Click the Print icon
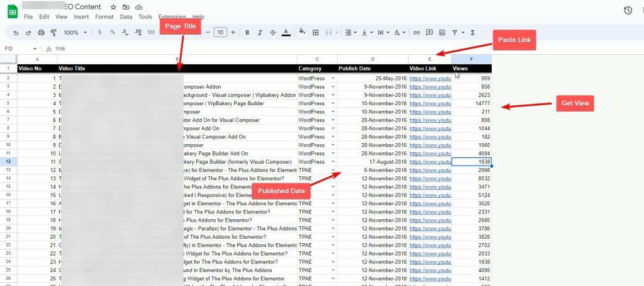The image size is (644, 286). tap(40, 32)
